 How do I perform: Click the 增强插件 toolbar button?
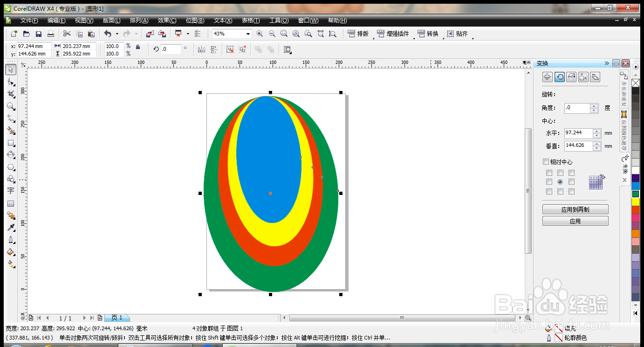[x=392, y=34]
